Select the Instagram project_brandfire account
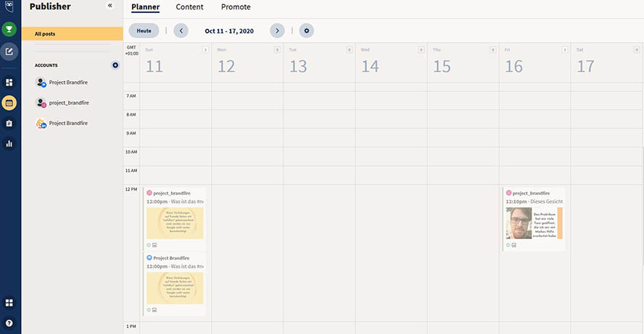The height and width of the screenshot is (334, 644). 69,103
